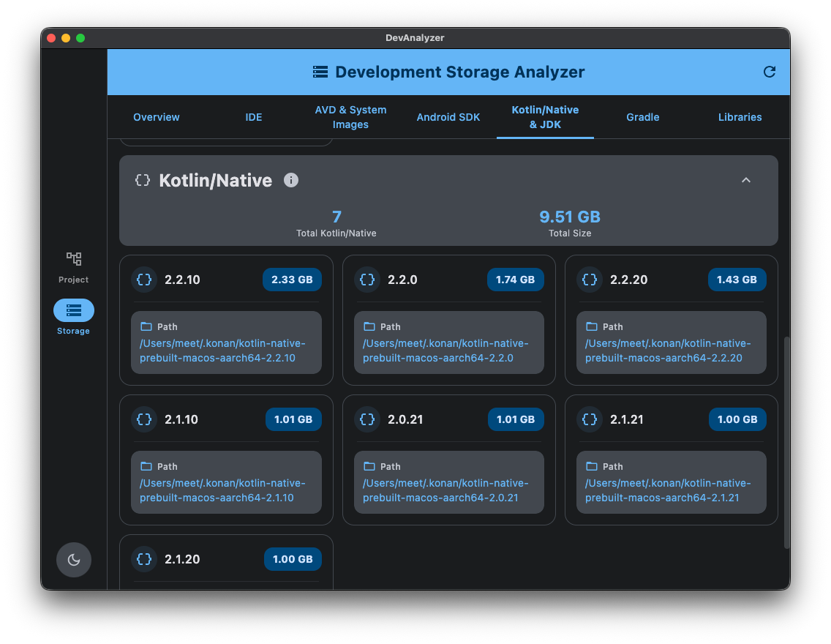
Task: Open path for kotlin-native aarch64-2.2.20
Action: click(668, 351)
